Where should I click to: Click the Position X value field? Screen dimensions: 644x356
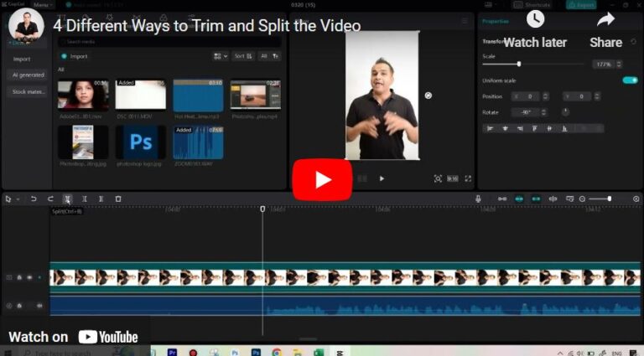[x=527, y=96]
